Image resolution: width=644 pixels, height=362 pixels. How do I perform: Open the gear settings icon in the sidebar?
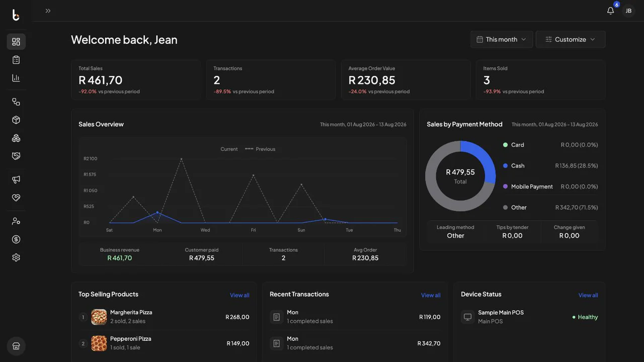pos(16,257)
